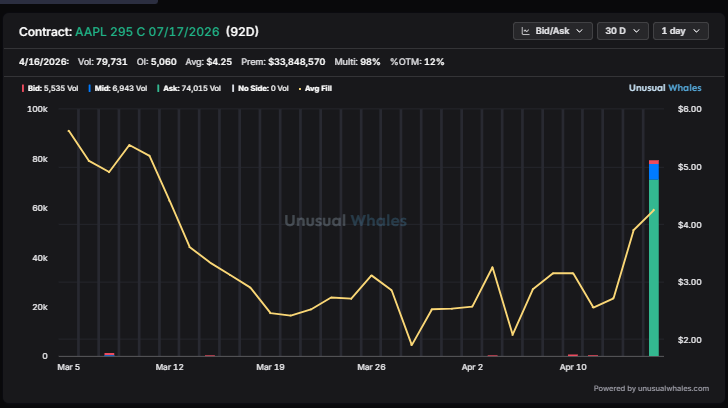This screenshot has width=728, height=408.
Task: Open the 1 day interval dropdown
Action: tap(681, 31)
